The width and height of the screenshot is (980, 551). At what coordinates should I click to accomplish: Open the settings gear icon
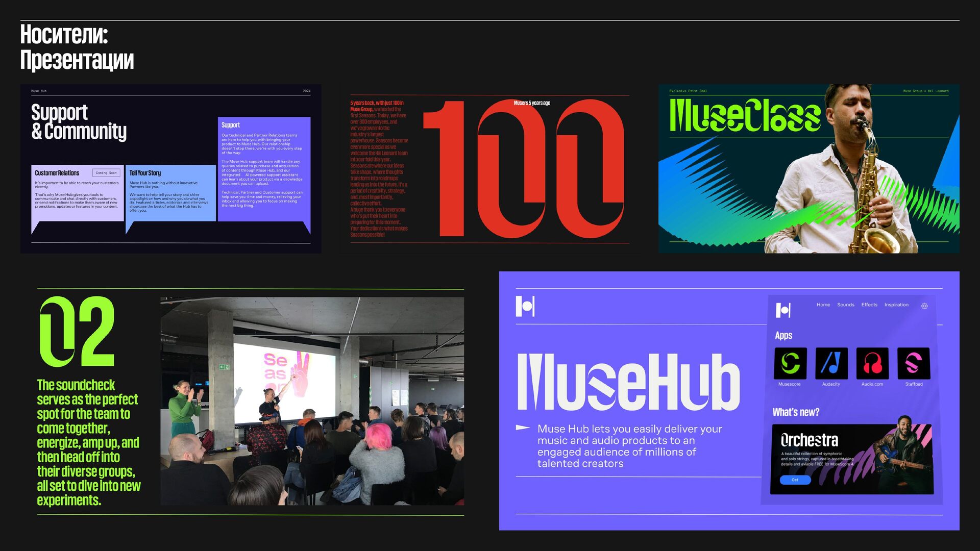click(924, 306)
